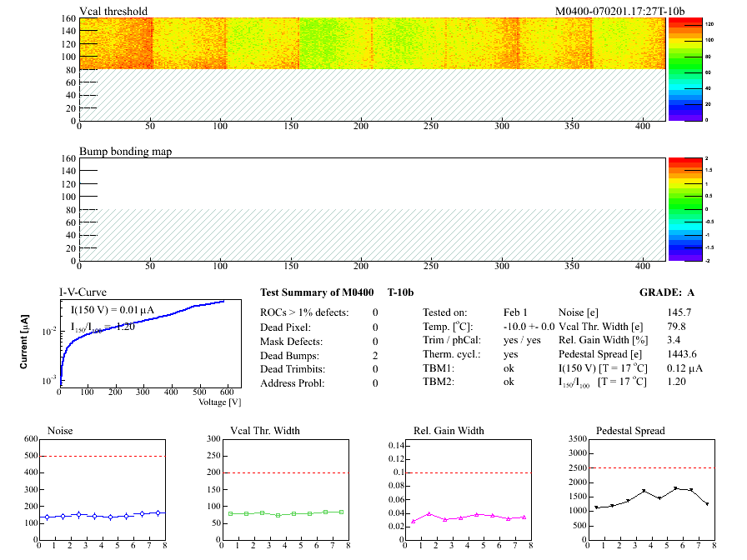Click the Noise value 145.7
Viewport: 747px width, 560px height.
(679, 312)
